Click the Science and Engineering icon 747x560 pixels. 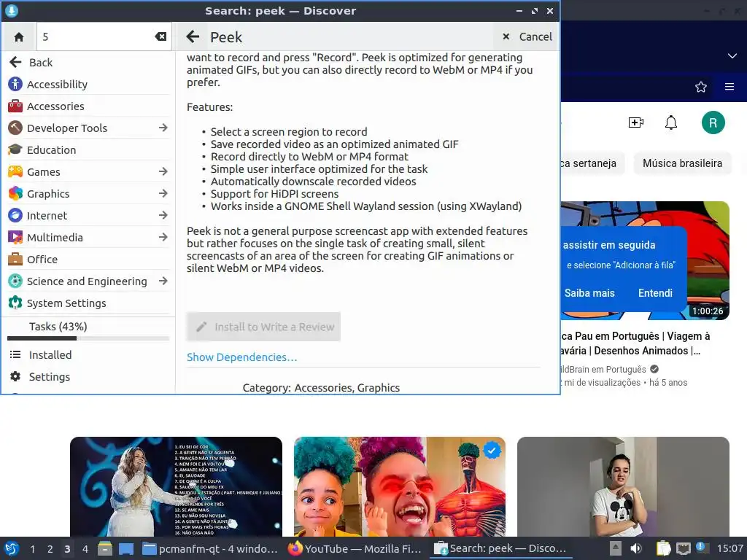point(15,281)
